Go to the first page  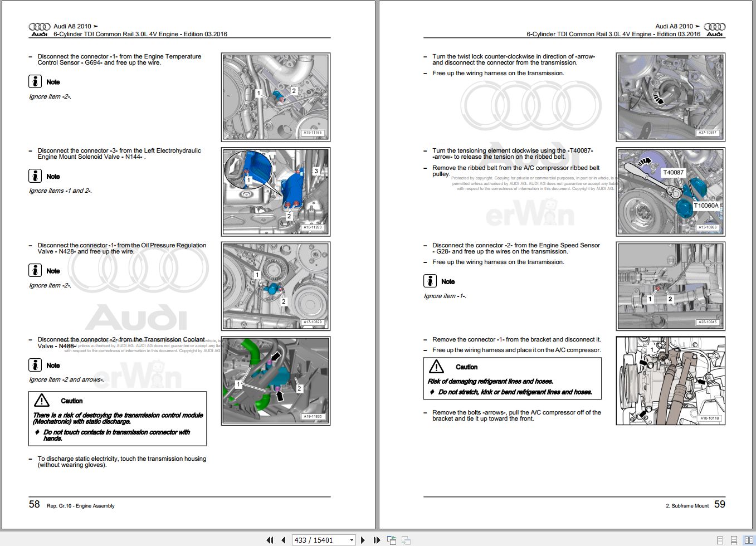coord(270,540)
